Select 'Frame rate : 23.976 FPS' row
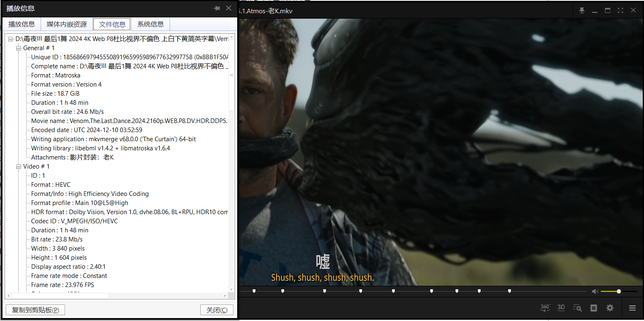Image resolution: width=644 pixels, height=321 pixels. coord(63,285)
